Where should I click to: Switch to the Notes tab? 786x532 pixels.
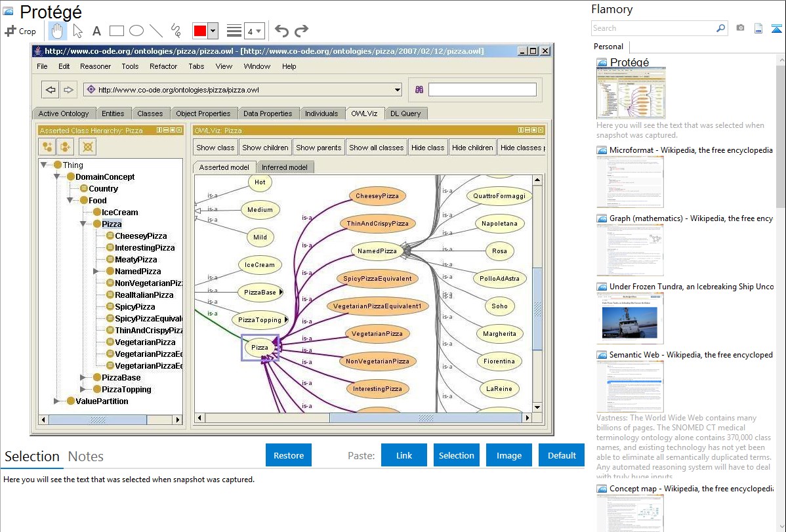coord(86,457)
